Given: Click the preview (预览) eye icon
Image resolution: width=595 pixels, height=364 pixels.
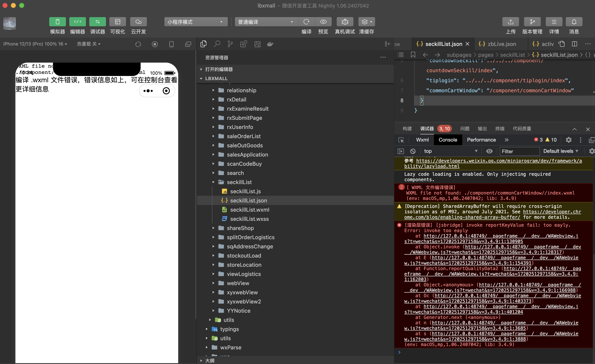Looking at the screenshot, I should [323, 22].
